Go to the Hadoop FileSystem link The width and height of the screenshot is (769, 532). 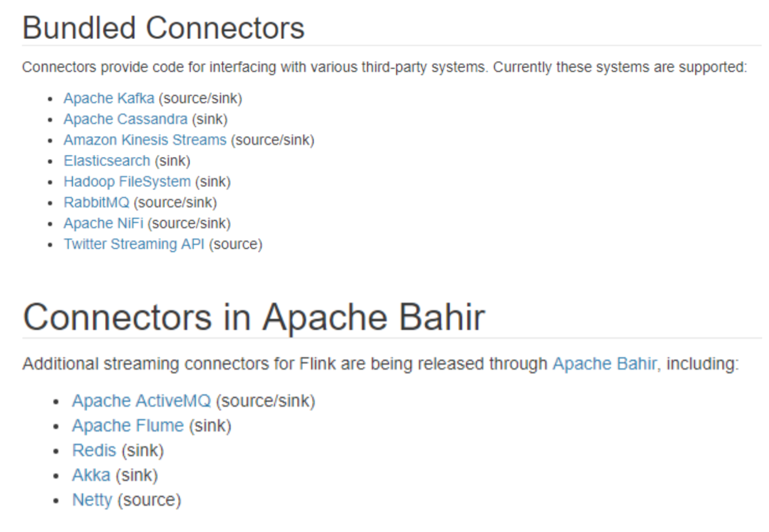pos(127,182)
